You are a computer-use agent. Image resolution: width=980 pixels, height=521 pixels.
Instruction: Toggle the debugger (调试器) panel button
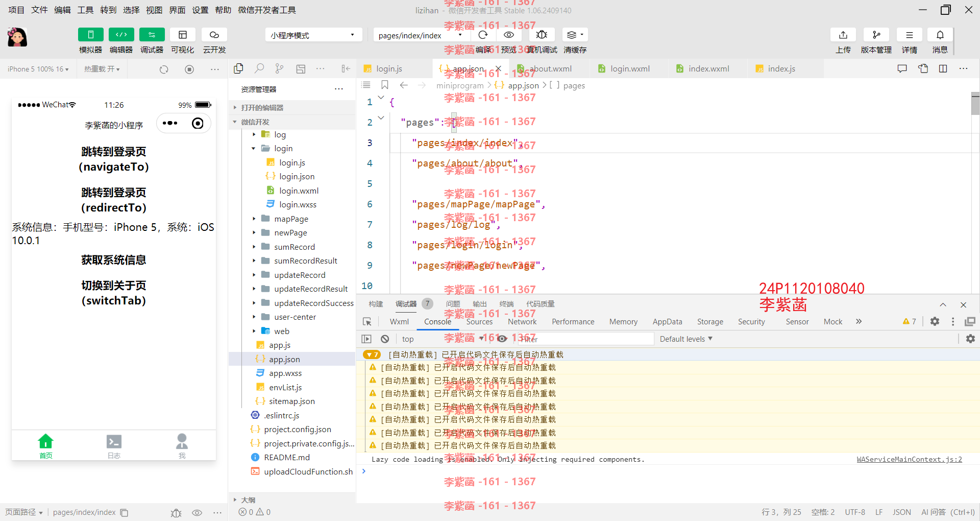point(152,35)
